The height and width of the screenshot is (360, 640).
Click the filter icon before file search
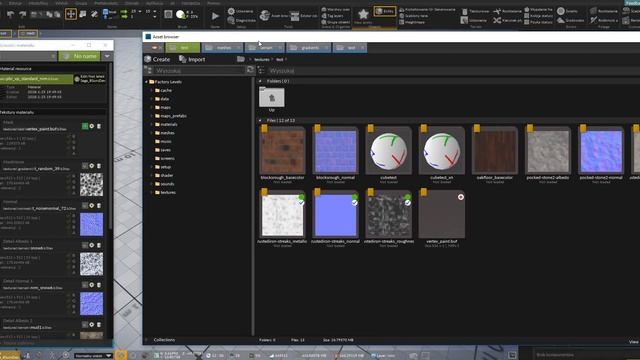point(261,71)
